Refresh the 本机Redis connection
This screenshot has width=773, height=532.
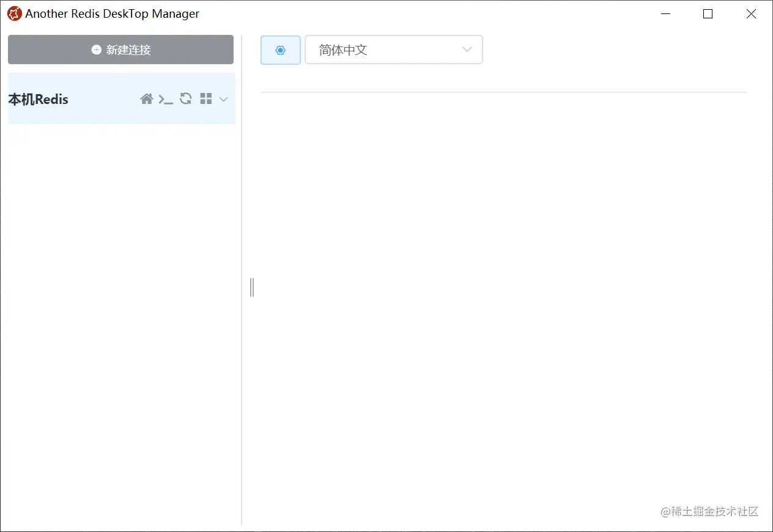pos(186,98)
